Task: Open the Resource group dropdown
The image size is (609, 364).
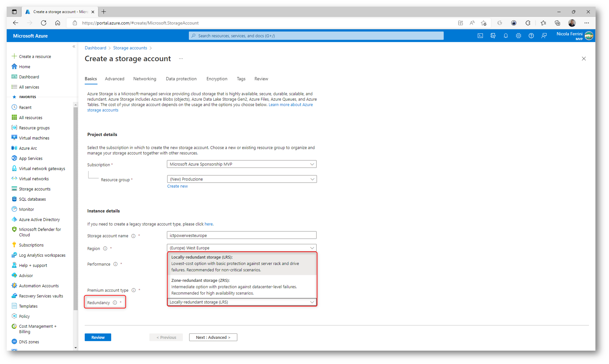Action: tap(242, 179)
